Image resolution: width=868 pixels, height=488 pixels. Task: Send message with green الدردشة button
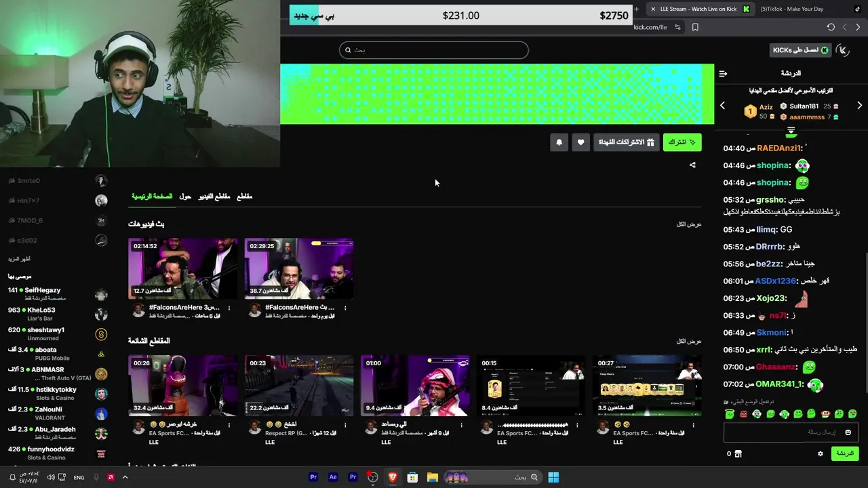point(844,453)
